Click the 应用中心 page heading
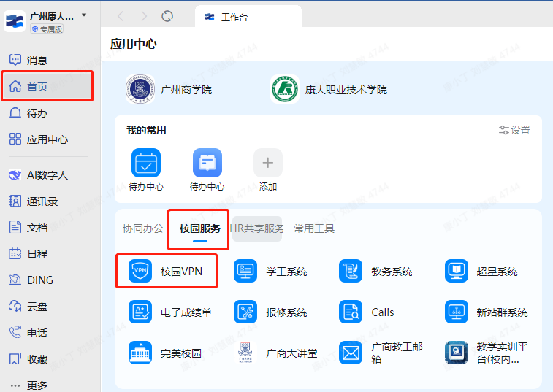Viewport: 553px width, 392px height. coord(134,44)
